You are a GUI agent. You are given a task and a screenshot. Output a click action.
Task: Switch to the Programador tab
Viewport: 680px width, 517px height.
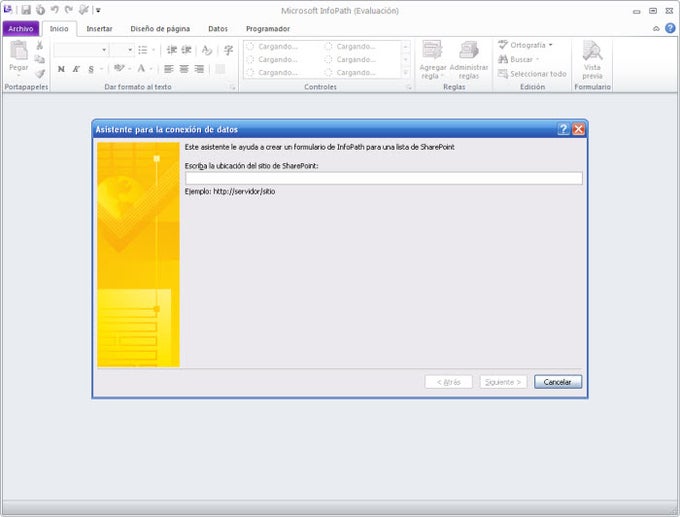[268, 29]
